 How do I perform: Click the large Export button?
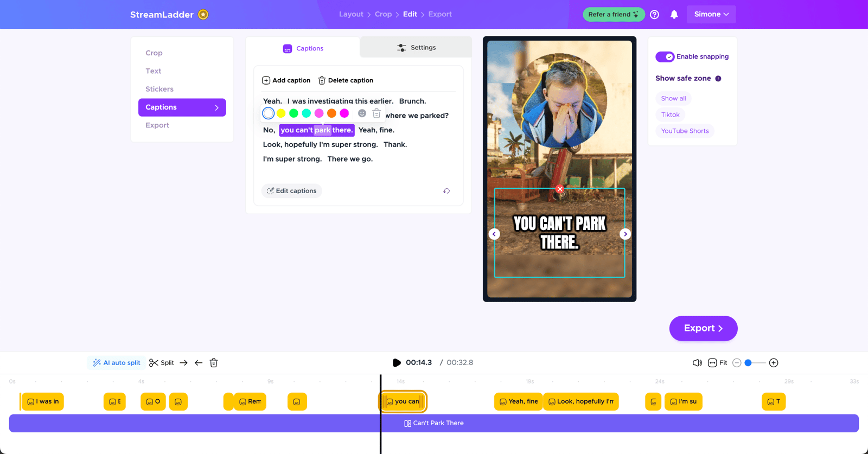pos(703,328)
